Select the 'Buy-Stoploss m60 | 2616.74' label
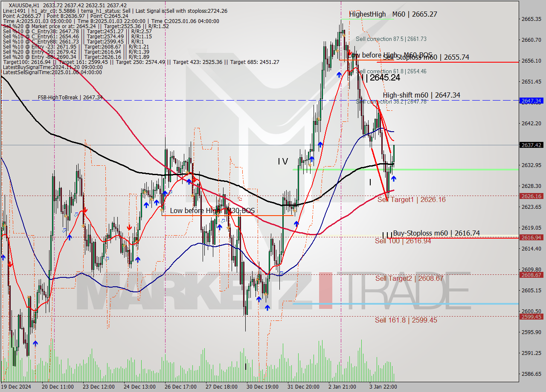The height and width of the screenshot is (392, 546). tap(436, 233)
